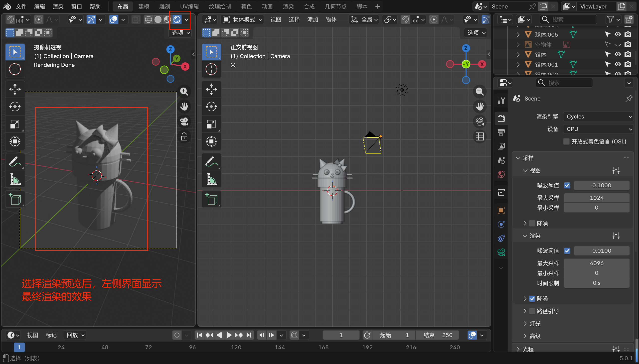Open the 渲染 menu in the top bar
Viewport: 639px width, 364px height.
tap(58, 6)
